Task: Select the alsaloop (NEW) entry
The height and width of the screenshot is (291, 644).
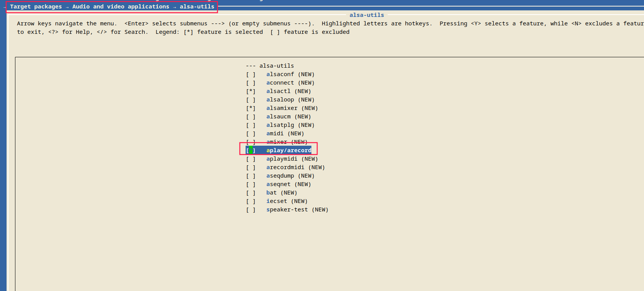Action: [290, 100]
